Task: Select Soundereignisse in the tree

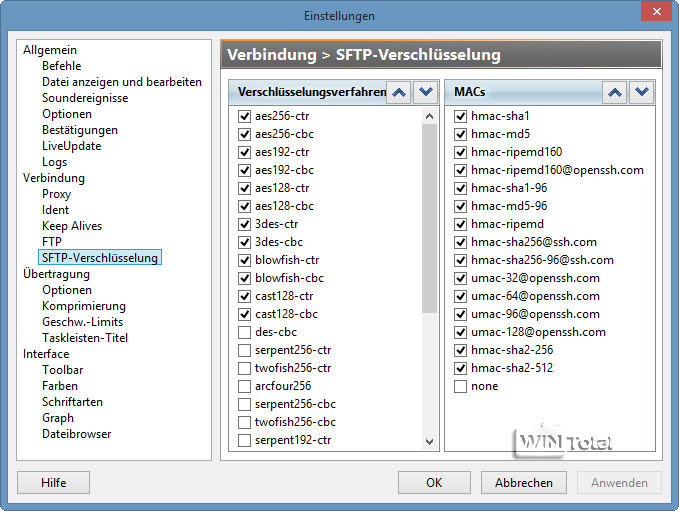Action: 85,98
